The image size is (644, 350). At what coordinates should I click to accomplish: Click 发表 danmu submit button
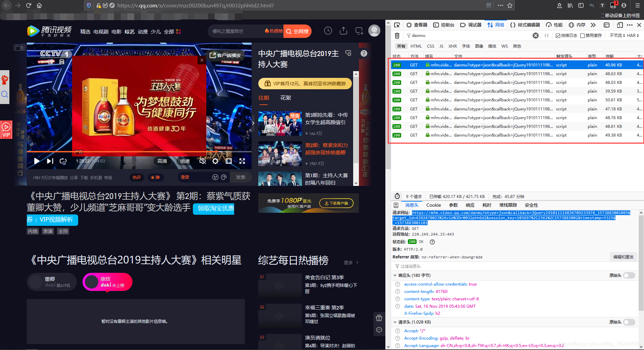tap(240, 177)
